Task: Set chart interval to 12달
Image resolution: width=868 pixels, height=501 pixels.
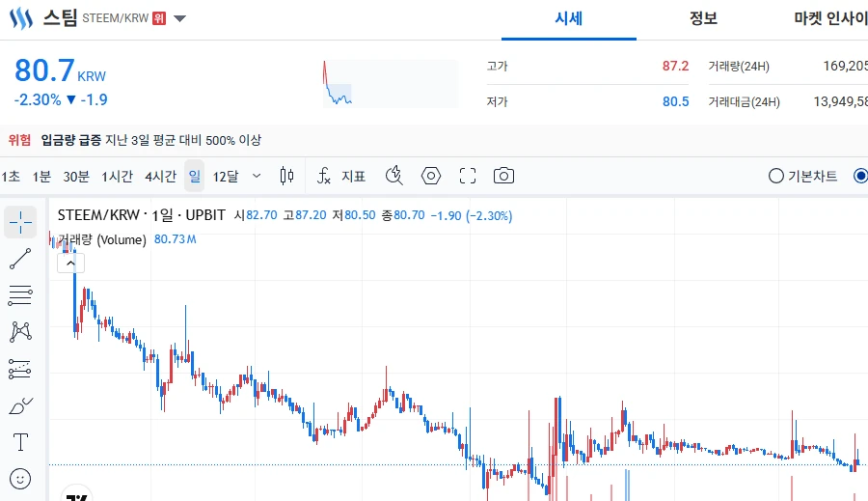Action: 226,177
